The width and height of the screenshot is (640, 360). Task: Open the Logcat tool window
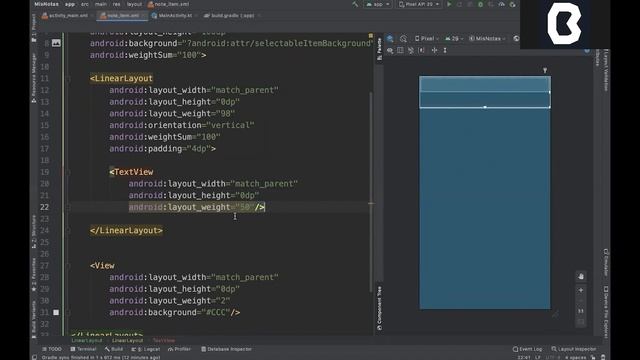pyautogui.click(x=146, y=349)
